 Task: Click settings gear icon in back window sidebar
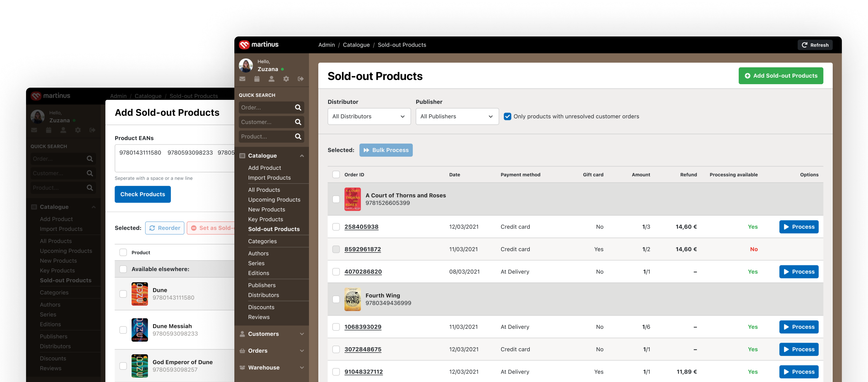78,130
